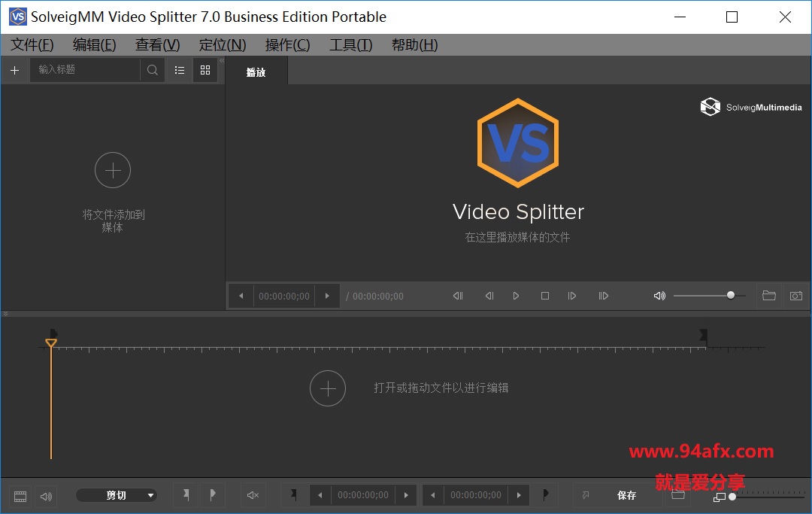Click the plus icon to add media files
Screen dimensions: 812x514
[x=14, y=70]
